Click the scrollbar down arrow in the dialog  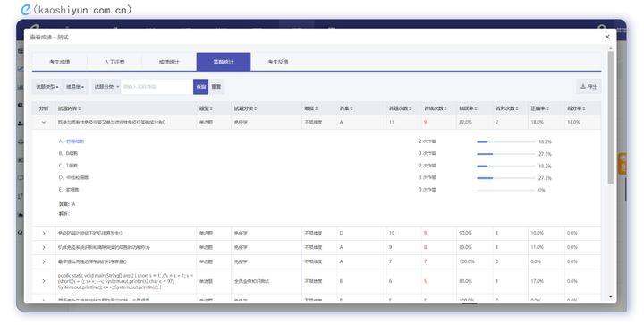pyautogui.click(x=610, y=296)
